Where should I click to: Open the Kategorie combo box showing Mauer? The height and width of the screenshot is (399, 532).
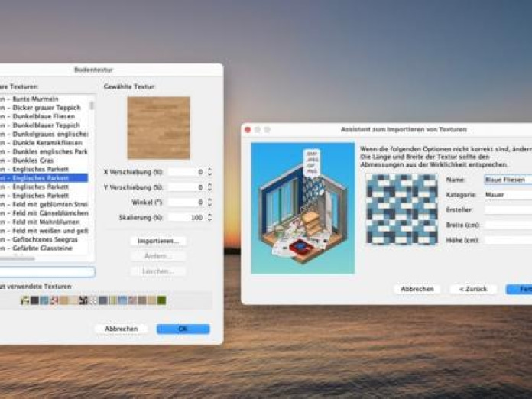pos(508,195)
